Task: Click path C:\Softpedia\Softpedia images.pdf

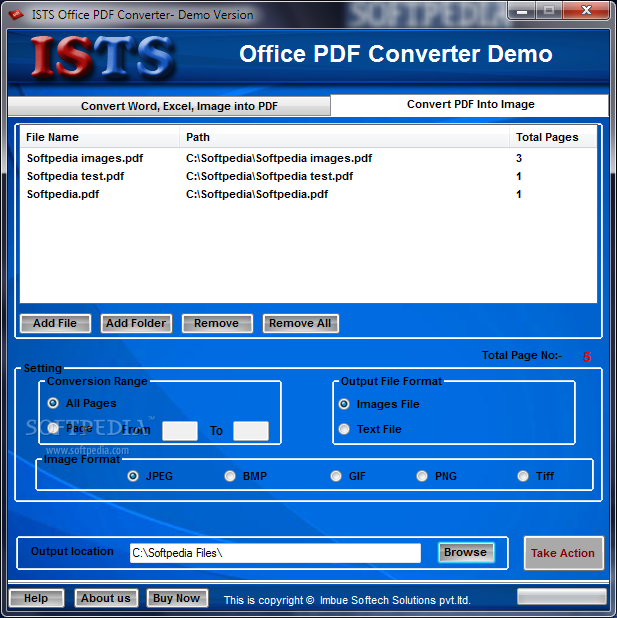Action: click(x=279, y=158)
